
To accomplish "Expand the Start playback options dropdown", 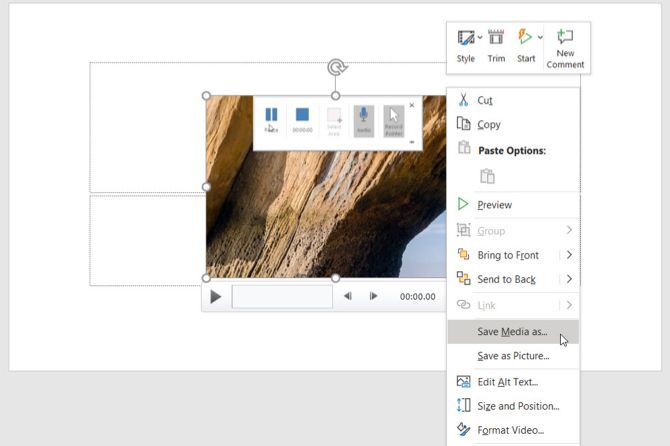I will [x=540, y=38].
